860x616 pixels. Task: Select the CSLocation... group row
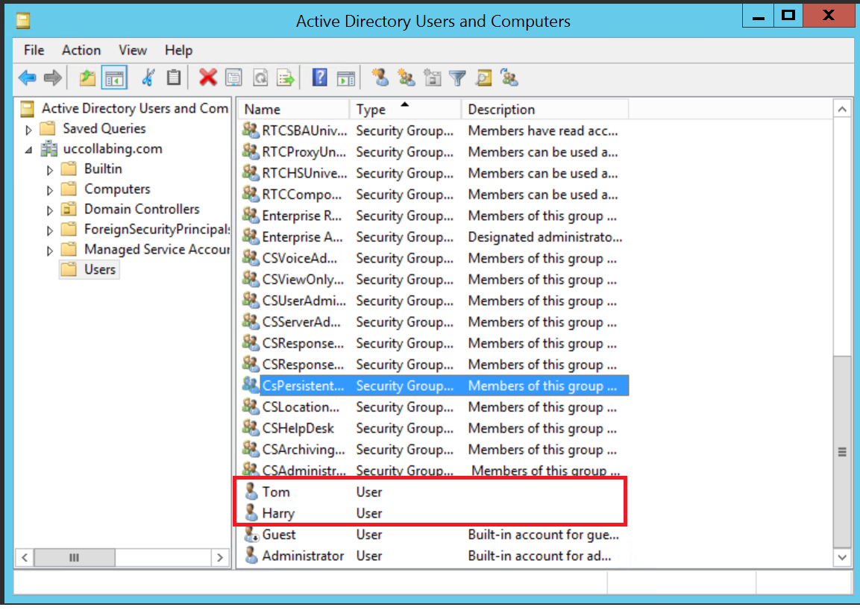[435, 407]
